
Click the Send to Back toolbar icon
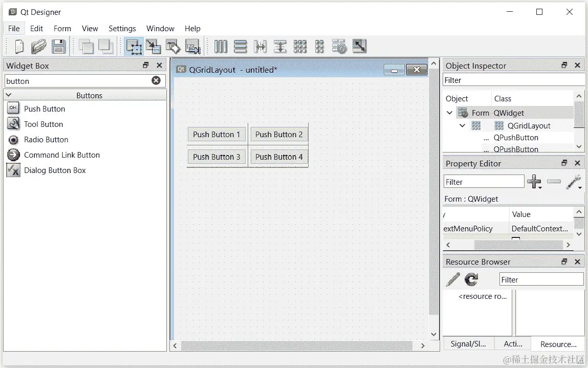click(x=86, y=47)
